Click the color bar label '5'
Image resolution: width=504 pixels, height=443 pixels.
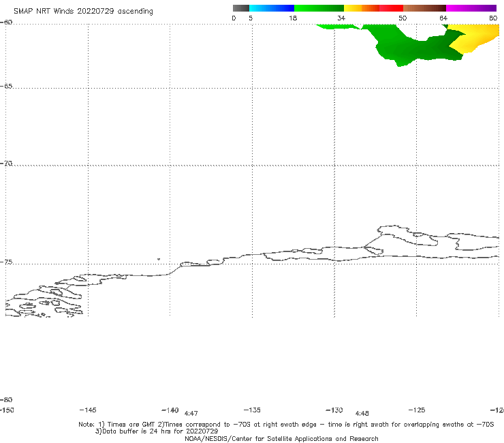[x=251, y=18]
